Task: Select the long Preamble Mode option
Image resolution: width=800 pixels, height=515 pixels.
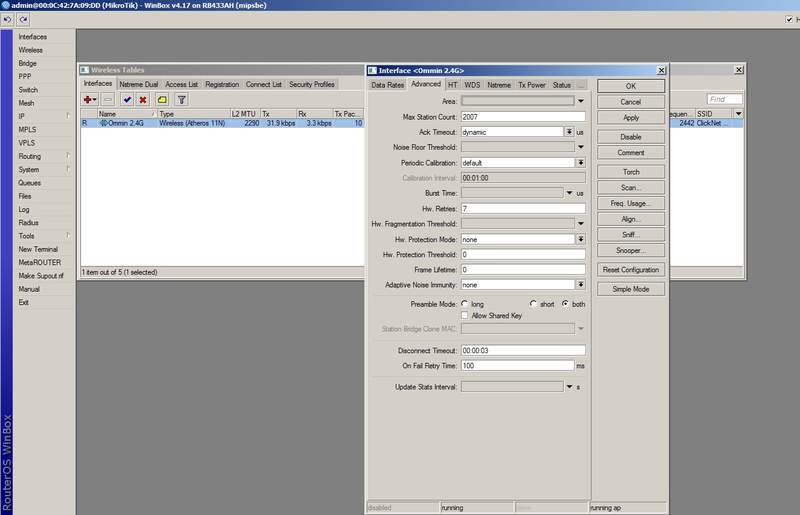Action: click(x=465, y=303)
